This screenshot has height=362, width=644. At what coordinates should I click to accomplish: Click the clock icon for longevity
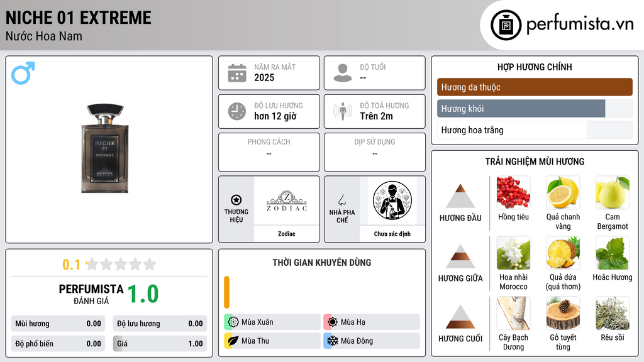click(x=237, y=111)
